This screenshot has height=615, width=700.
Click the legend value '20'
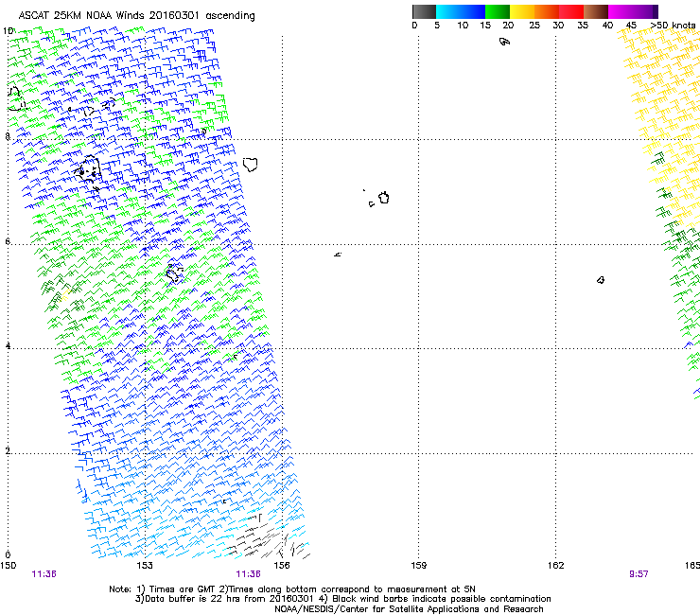point(508,26)
